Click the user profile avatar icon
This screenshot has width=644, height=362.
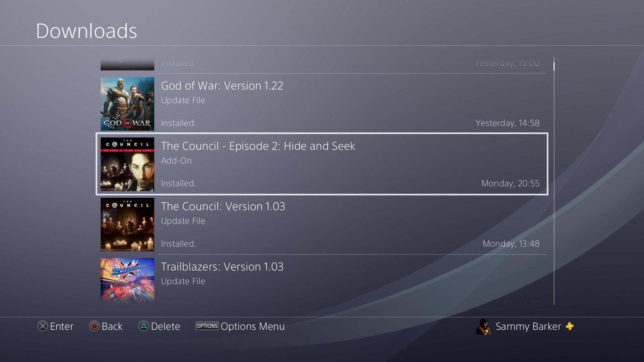(x=483, y=326)
